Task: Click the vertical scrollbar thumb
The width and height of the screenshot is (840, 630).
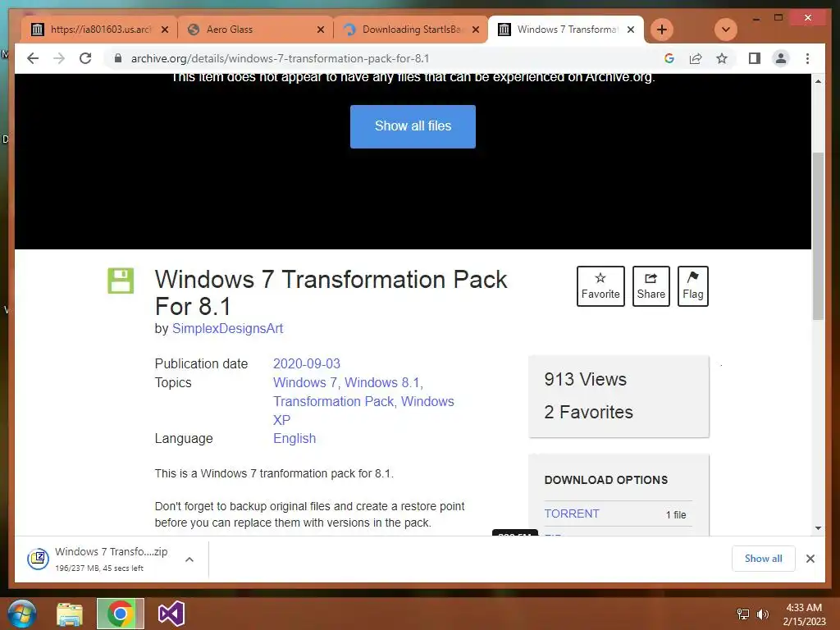Action: [818, 236]
